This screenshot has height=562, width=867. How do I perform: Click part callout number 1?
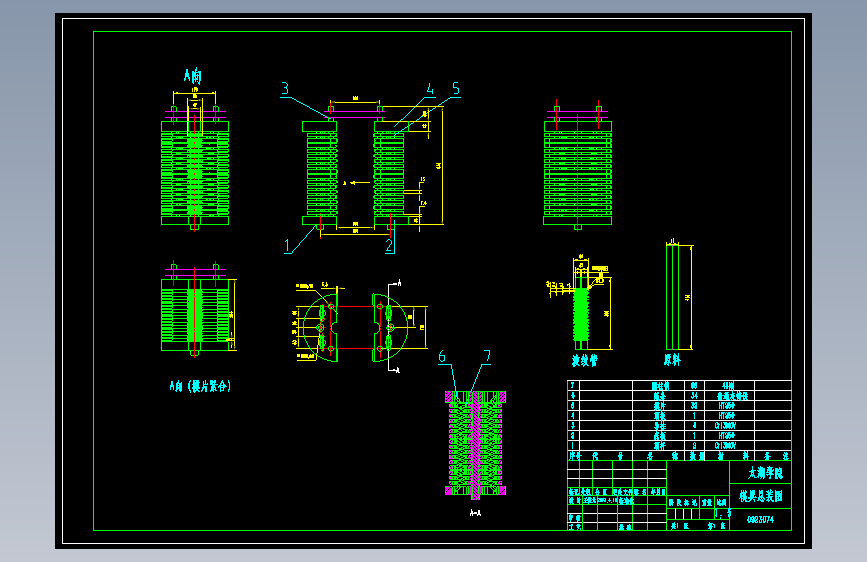[287, 246]
